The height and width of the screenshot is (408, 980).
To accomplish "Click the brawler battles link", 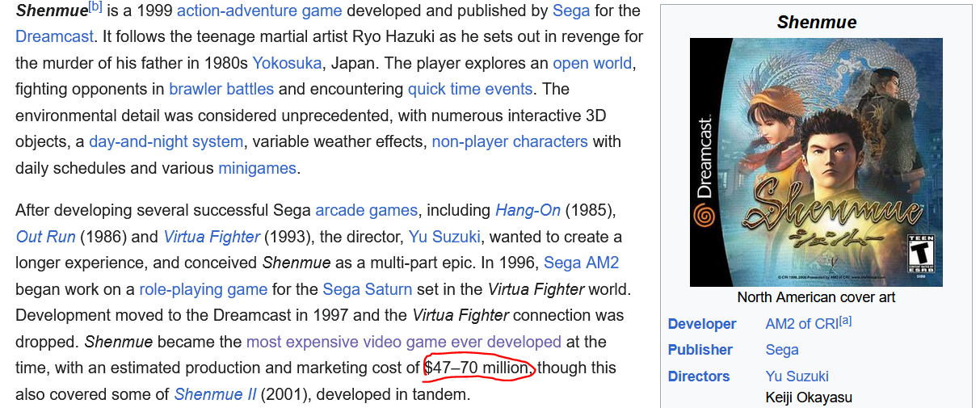I will pyautogui.click(x=221, y=89).
